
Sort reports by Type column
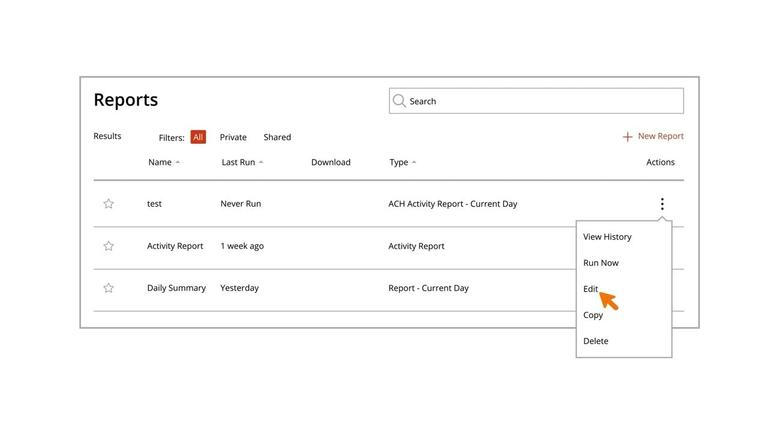[403, 162]
